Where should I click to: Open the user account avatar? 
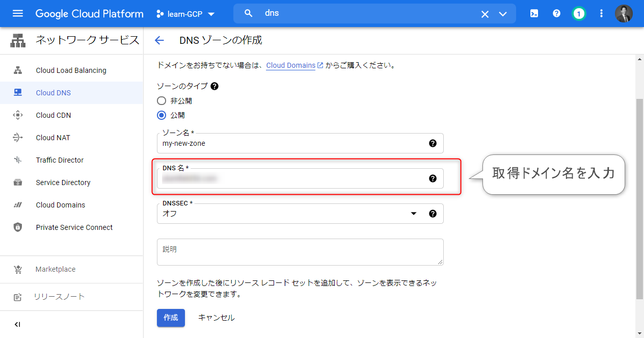coord(624,14)
